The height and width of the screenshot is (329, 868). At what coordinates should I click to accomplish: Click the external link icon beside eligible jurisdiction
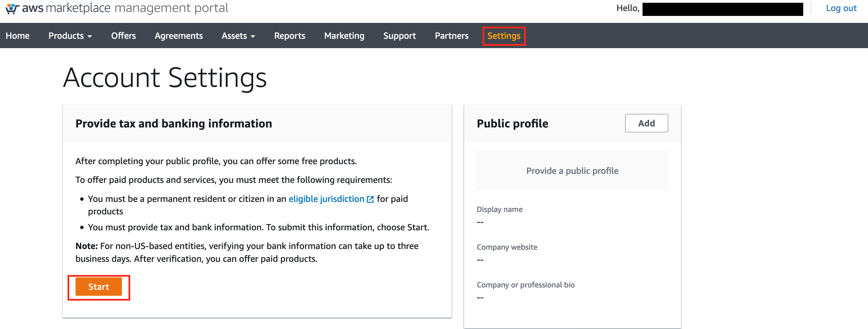[370, 199]
